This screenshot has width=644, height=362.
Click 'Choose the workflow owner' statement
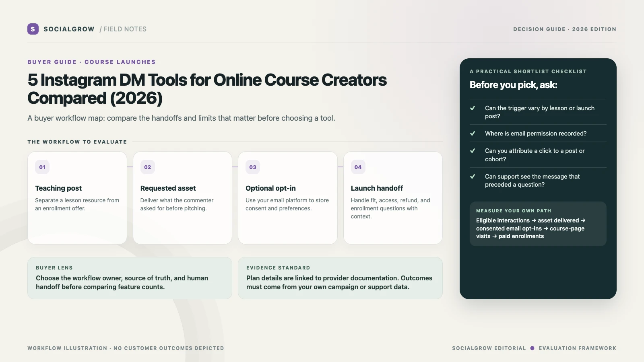tap(122, 282)
